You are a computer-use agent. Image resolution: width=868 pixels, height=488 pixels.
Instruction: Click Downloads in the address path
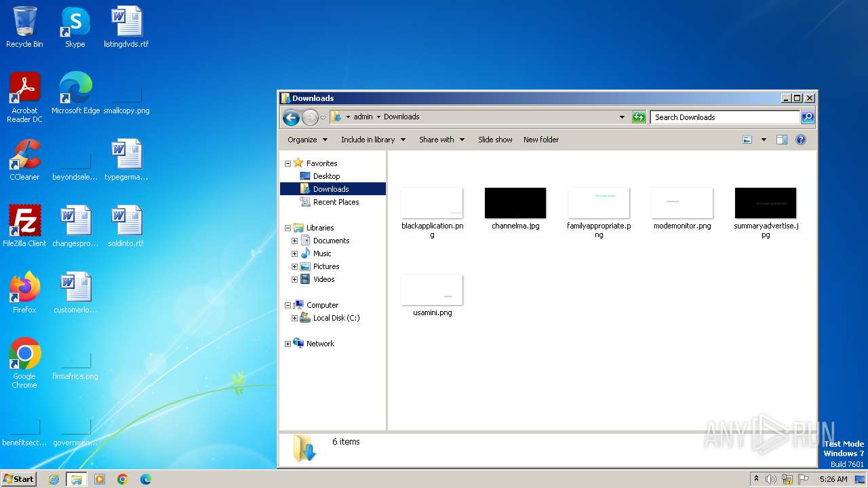pyautogui.click(x=401, y=117)
